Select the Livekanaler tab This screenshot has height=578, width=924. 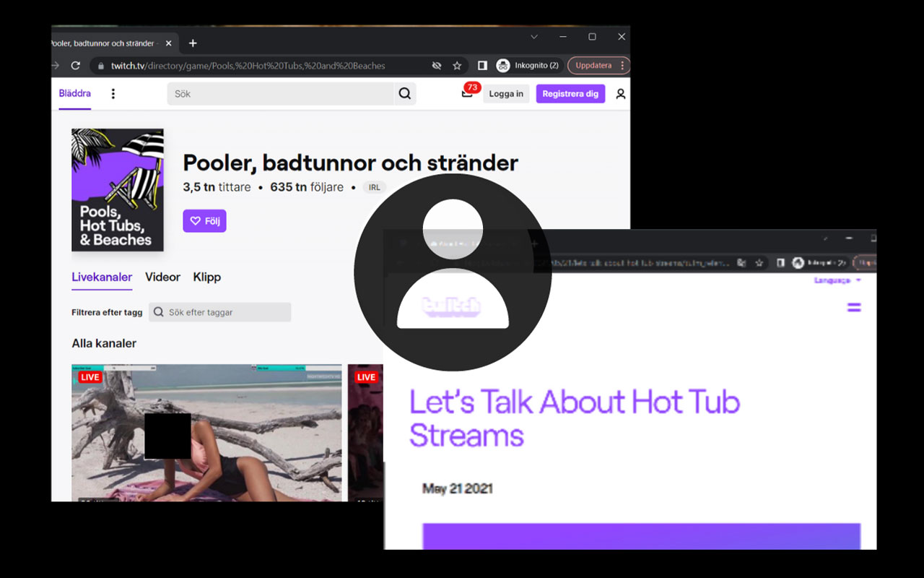pyautogui.click(x=102, y=277)
